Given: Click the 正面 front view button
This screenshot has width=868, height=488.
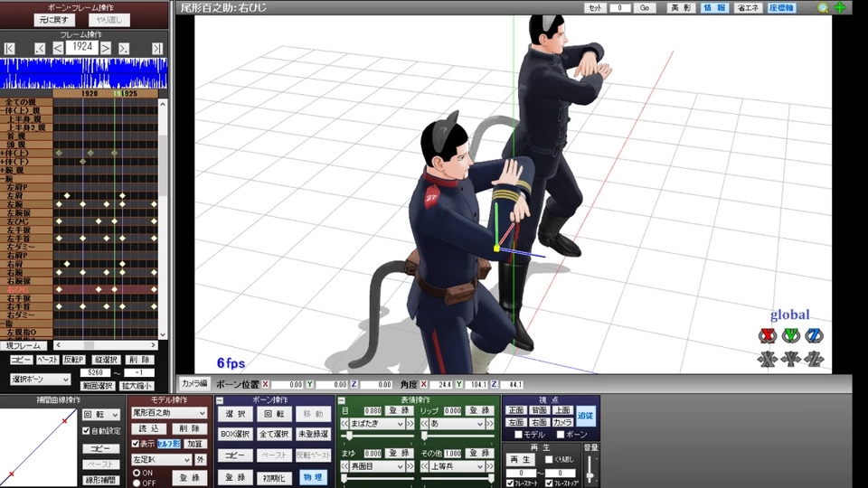Looking at the screenshot, I should click(x=516, y=410).
